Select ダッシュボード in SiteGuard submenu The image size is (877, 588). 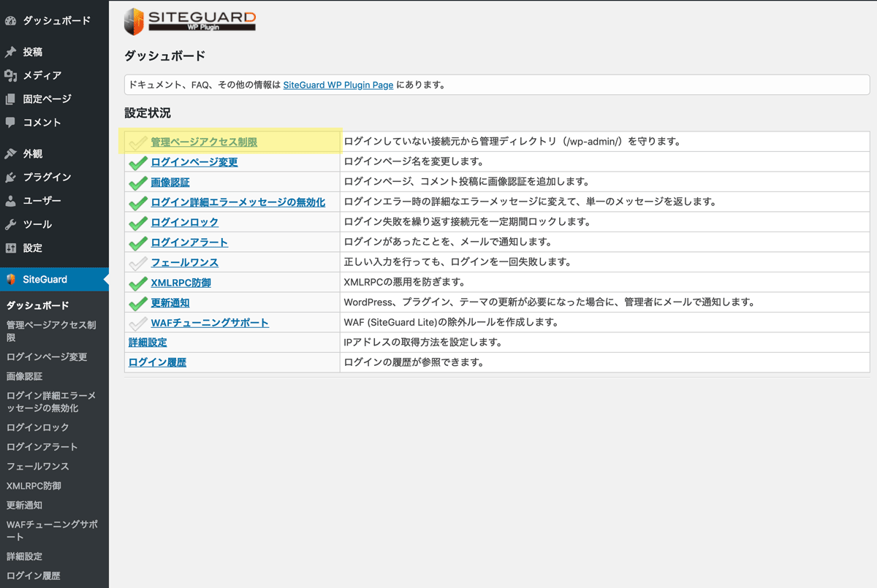pos(37,305)
